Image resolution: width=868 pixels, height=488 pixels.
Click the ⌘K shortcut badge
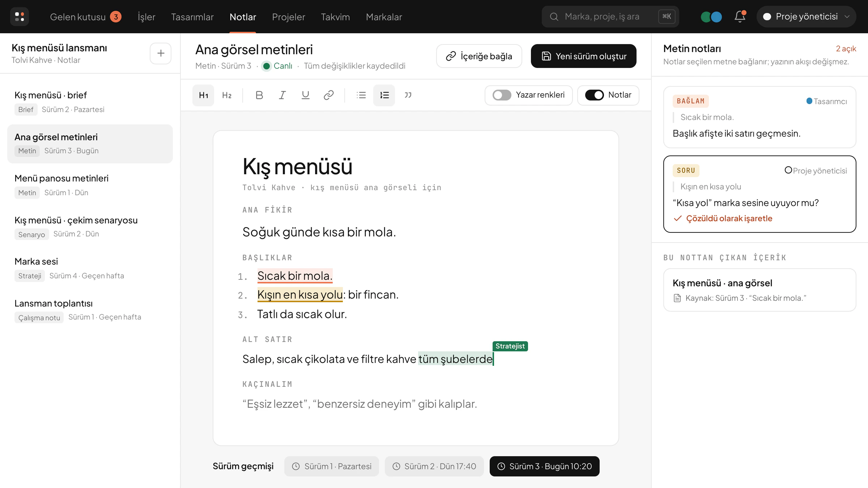pos(667,17)
